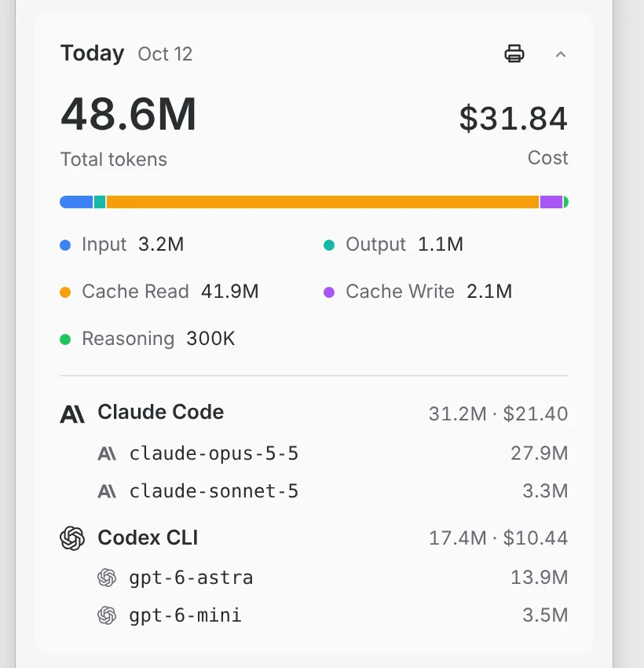Click the blue input bar segment
Image resolution: width=644 pixels, height=668 pixels.
pyautogui.click(x=76, y=202)
